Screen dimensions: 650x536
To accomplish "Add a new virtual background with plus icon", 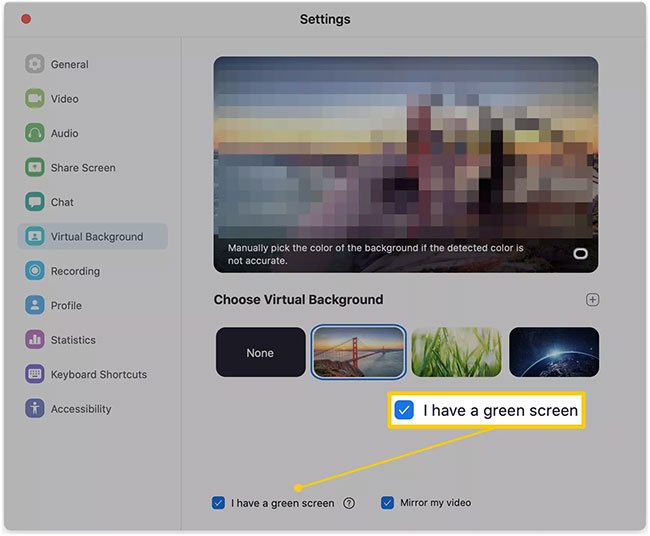I will point(592,300).
